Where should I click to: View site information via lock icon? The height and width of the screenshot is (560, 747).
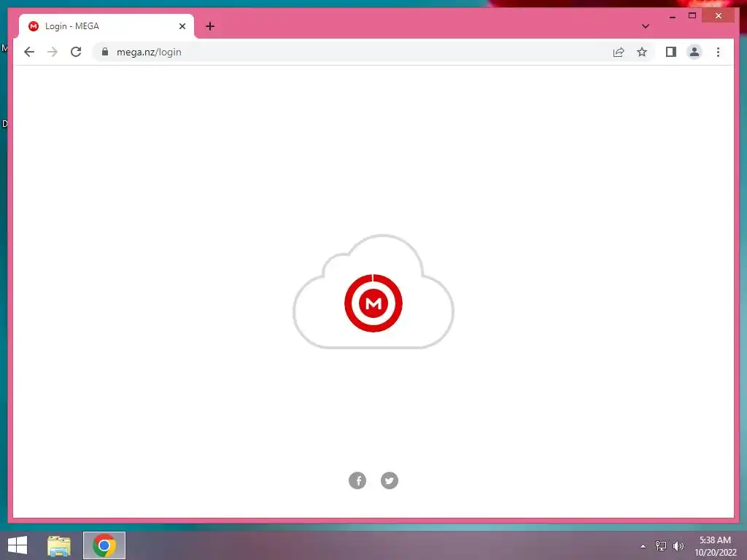(x=105, y=52)
